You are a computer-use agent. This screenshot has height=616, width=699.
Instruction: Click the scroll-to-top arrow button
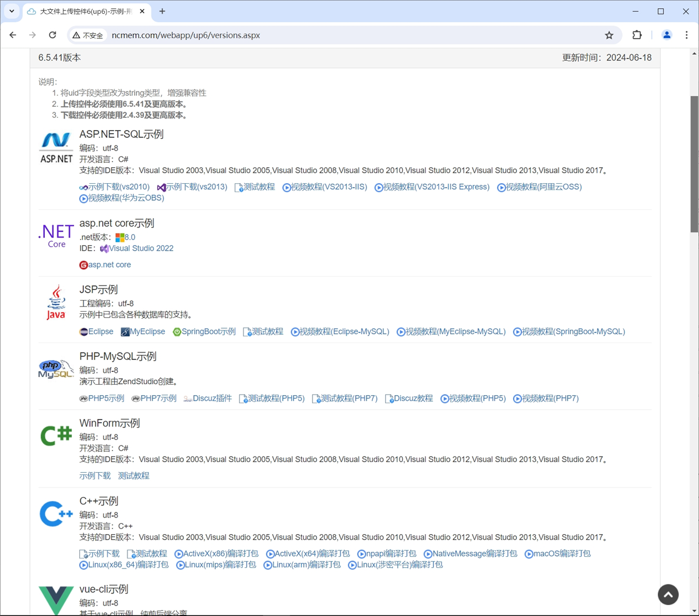pyautogui.click(x=668, y=594)
